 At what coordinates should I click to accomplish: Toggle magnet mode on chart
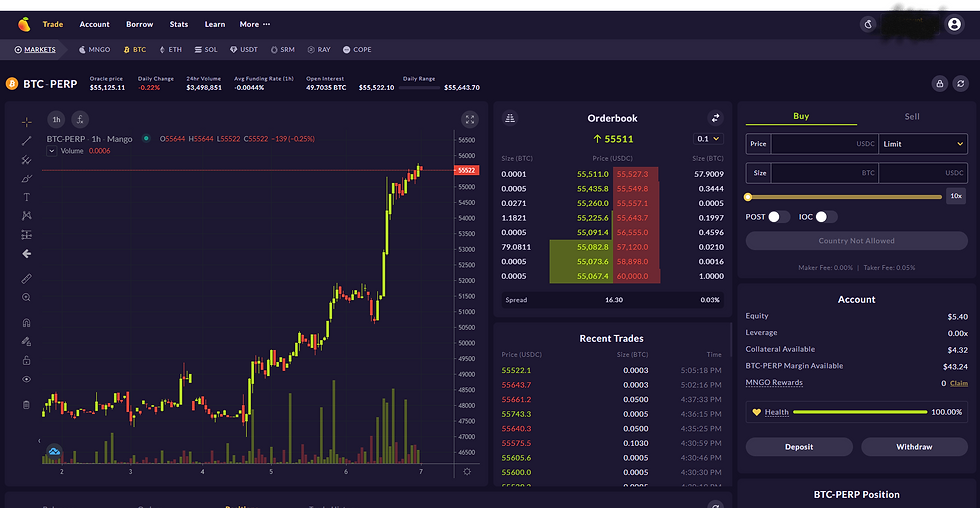tap(26, 323)
